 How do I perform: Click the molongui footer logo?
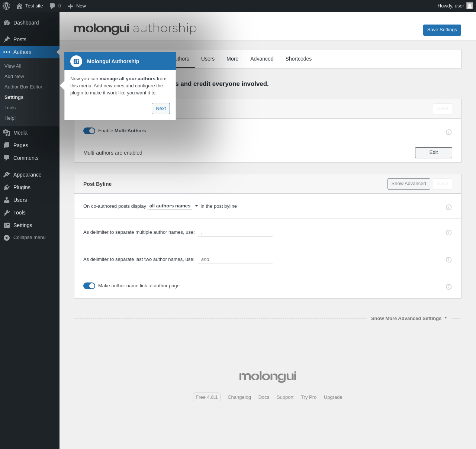tap(268, 376)
